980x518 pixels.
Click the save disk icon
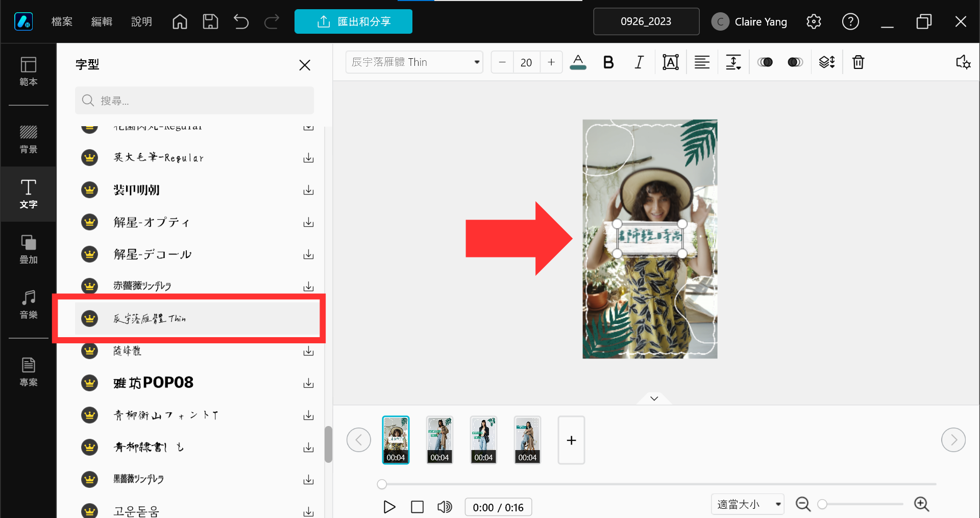click(210, 21)
